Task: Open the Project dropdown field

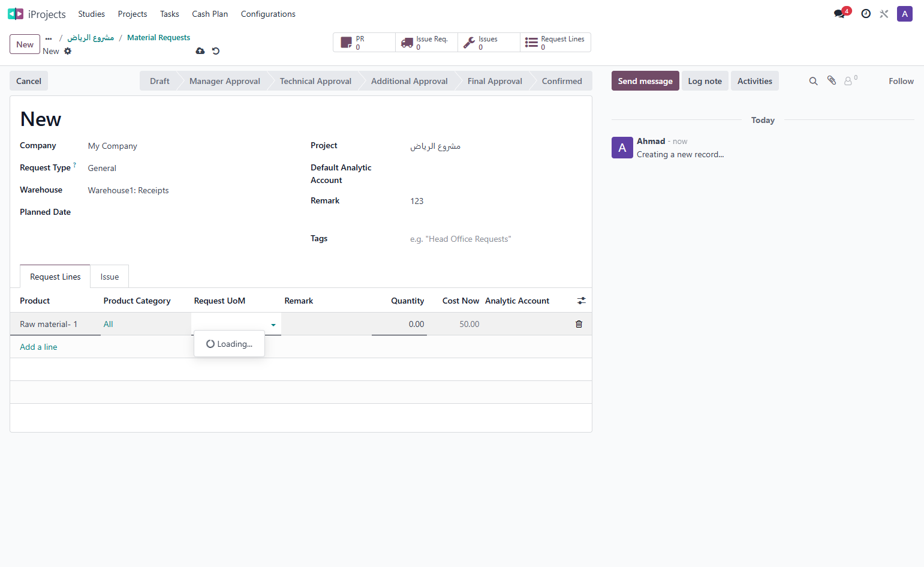Action: pyautogui.click(x=496, y=146)
